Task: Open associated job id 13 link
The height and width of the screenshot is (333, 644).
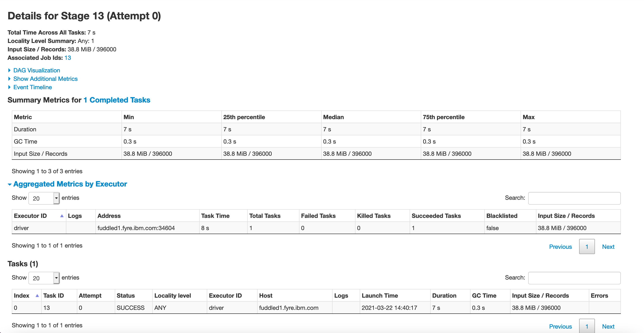Action: pos(68,58)
